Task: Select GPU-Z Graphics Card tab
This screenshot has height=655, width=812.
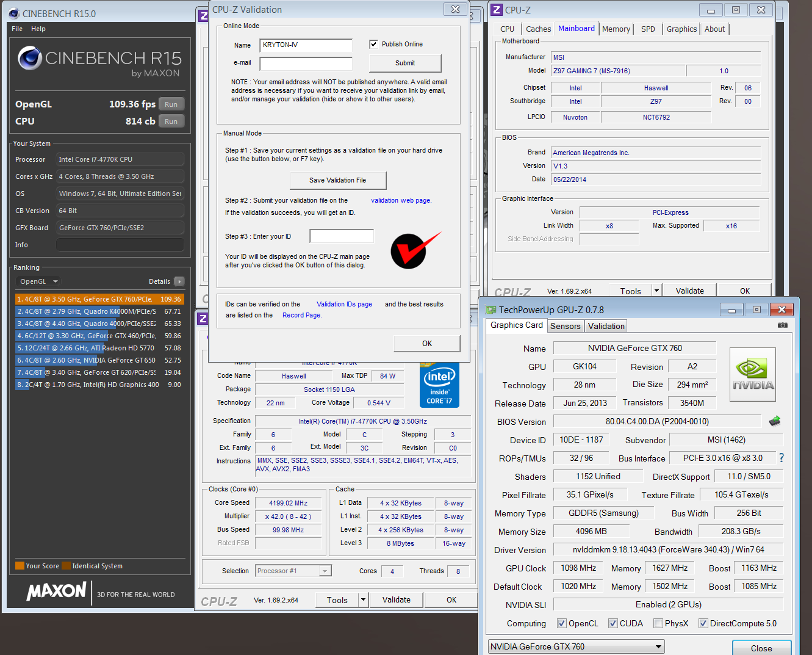Action: click(x=516, y=325)
